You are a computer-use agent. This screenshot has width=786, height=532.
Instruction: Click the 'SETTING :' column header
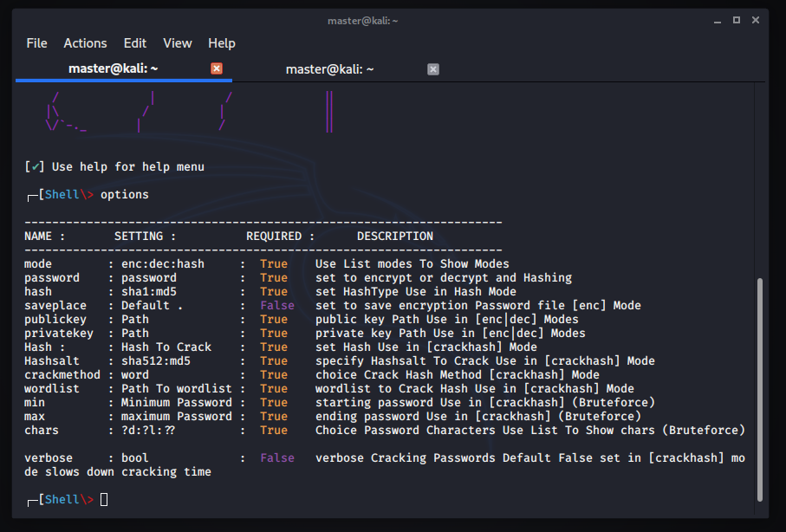(x=146, y=237)
